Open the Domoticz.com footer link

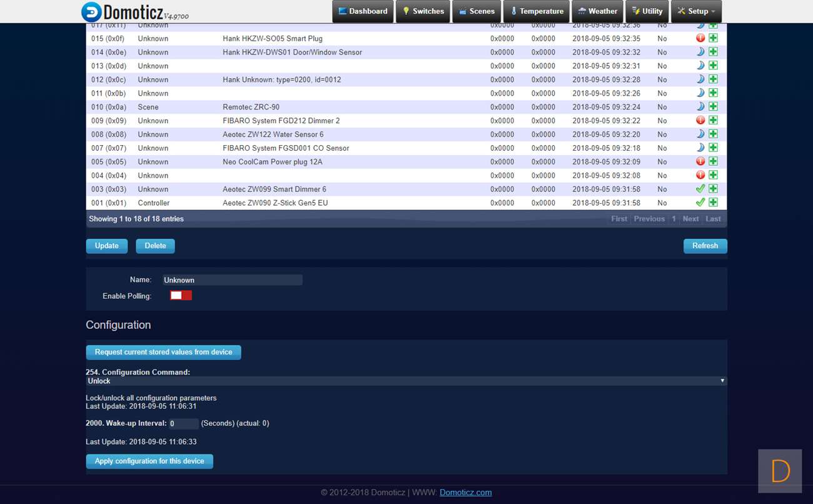465,493
